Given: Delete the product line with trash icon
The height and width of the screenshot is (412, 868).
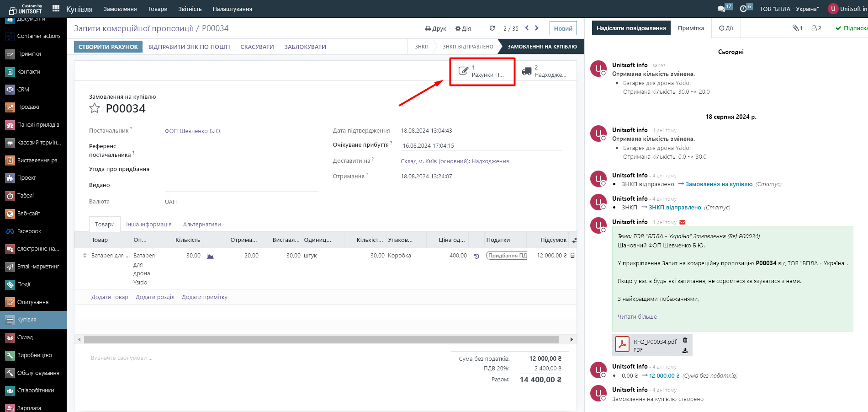Looking at the screenshot, I should [572, 256].
